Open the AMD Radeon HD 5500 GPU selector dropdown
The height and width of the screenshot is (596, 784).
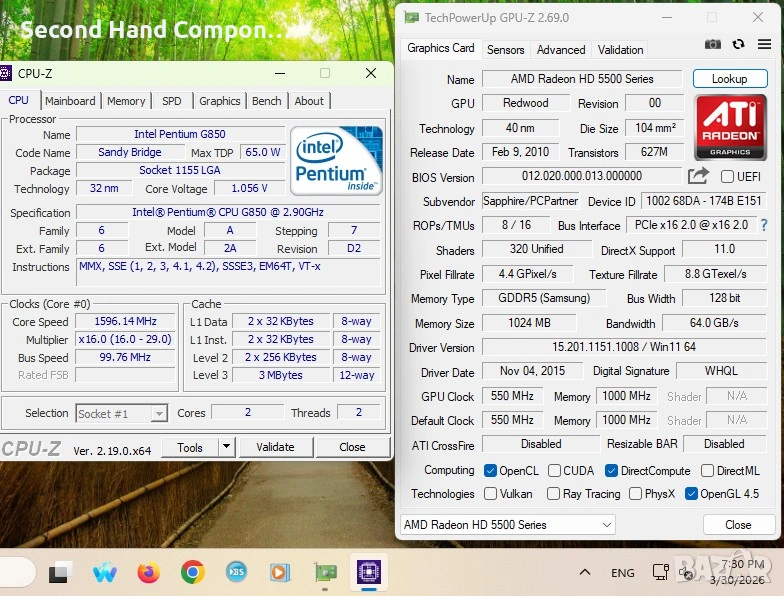coord(508,525)
